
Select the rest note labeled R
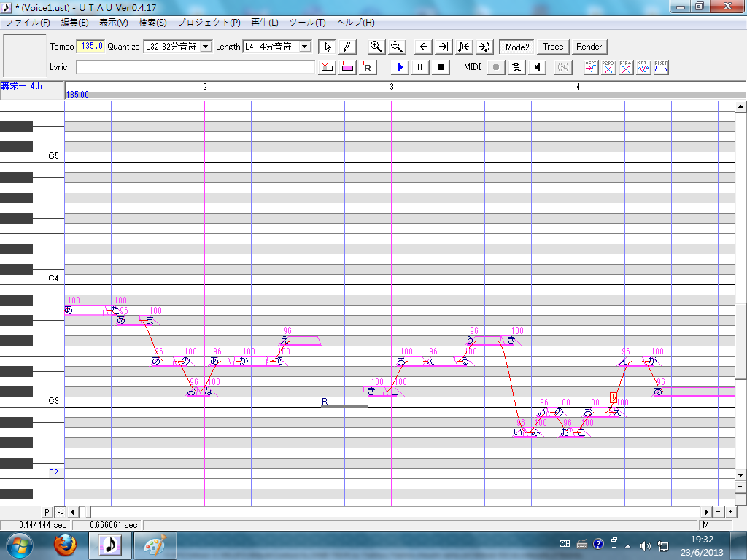pos(344,402)
